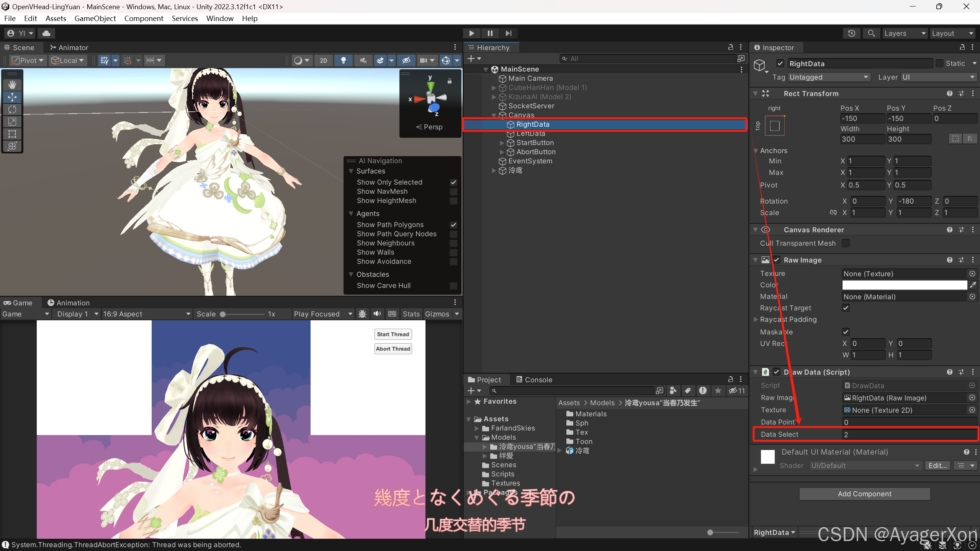Toggle 2D view mode in Scene
The height and width of the screenshot is (551, 980).
324,60
